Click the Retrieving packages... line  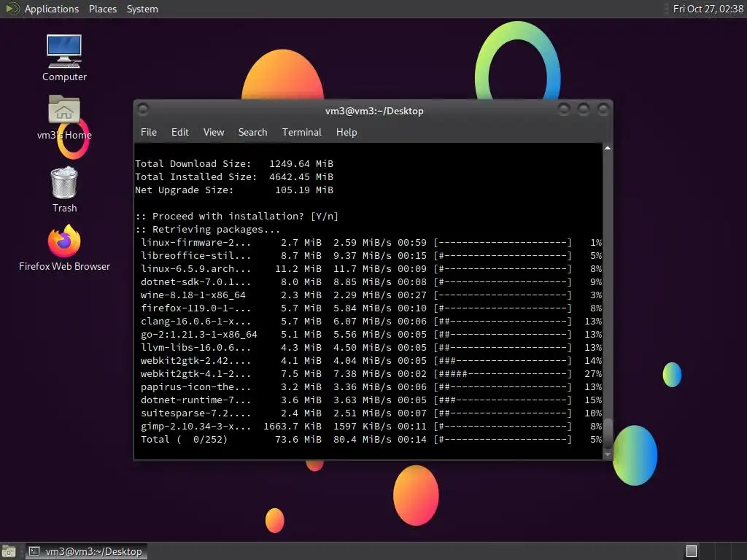(208, 230)
